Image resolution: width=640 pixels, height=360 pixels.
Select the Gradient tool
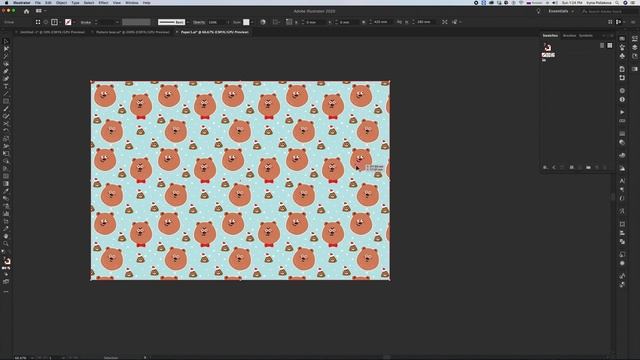coord(6,184)
